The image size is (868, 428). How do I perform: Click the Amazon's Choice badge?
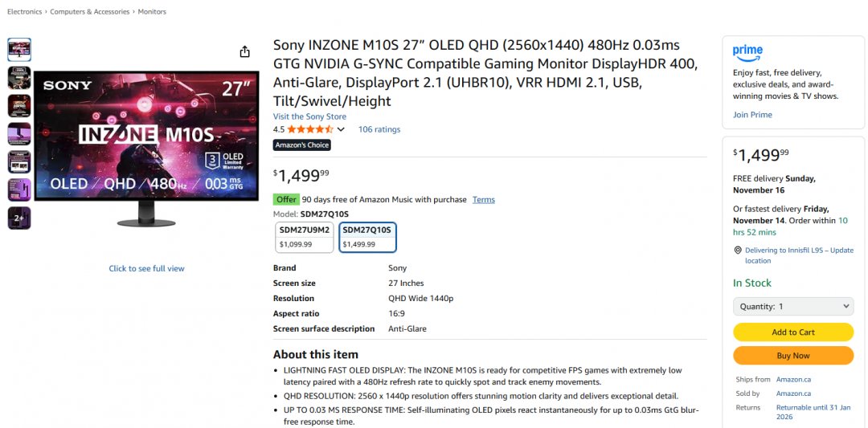click(302, 145)
